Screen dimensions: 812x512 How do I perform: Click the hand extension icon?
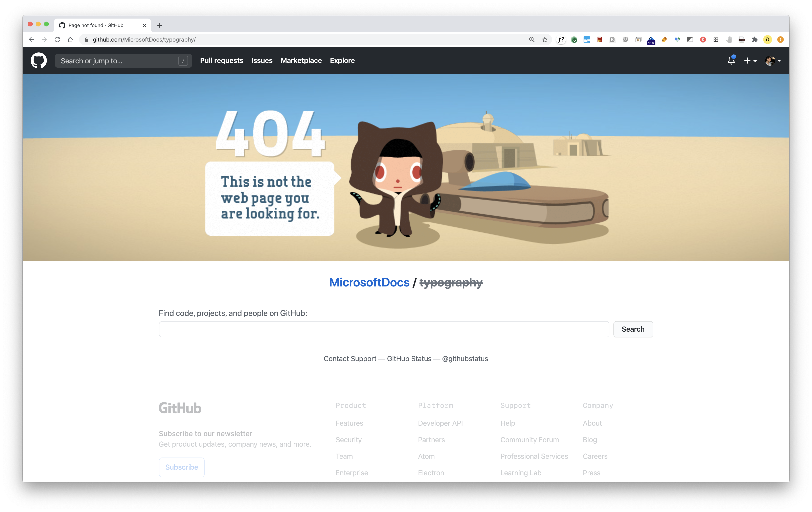[729, 40]
